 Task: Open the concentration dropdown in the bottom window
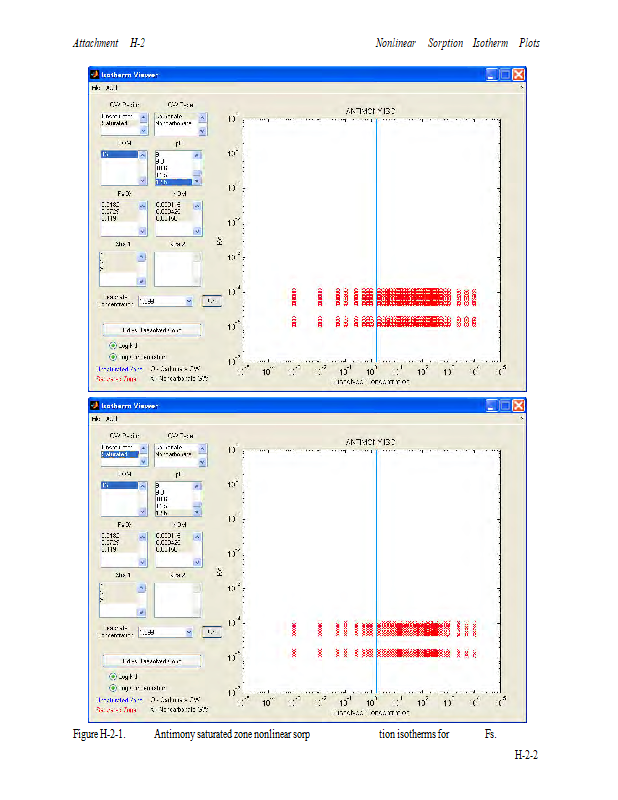tap(187, 632)
